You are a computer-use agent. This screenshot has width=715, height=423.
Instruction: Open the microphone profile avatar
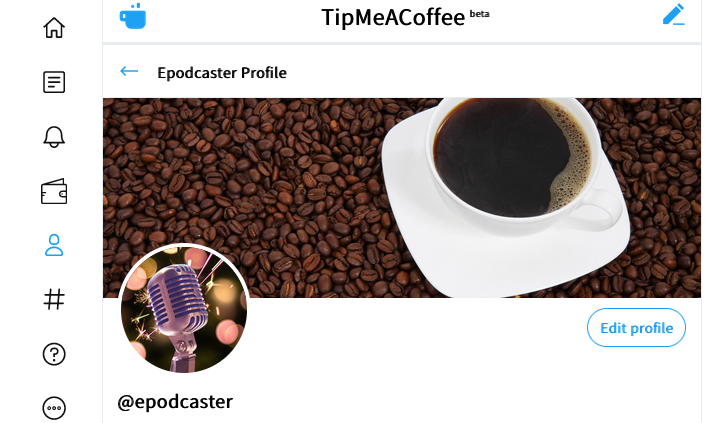point(184,310)
